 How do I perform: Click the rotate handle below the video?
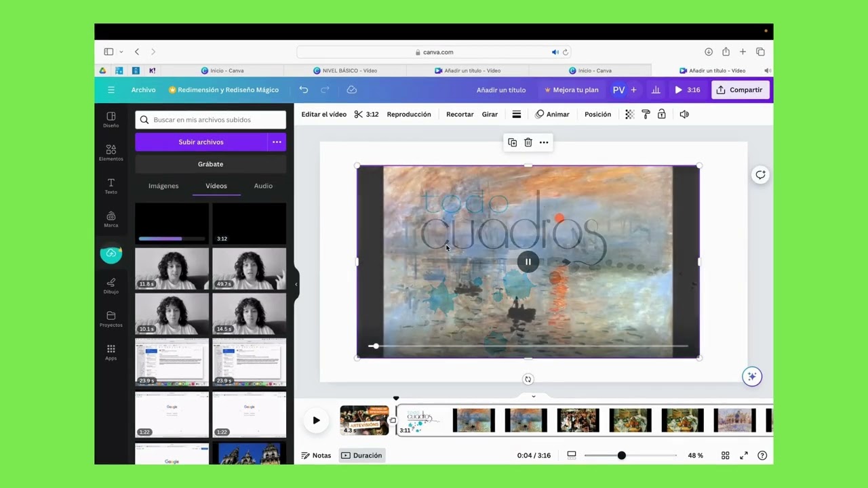tap(528, 380)
